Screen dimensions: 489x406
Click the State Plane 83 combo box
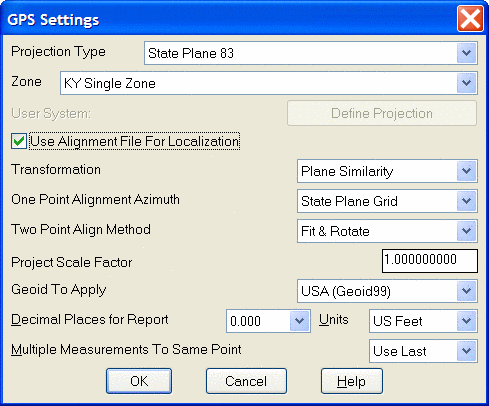pos(311,53)
